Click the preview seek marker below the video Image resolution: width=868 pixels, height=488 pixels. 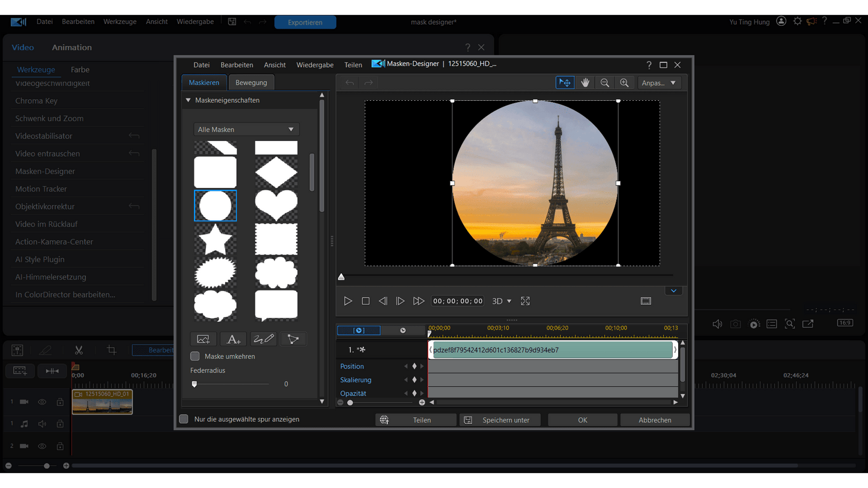[x=341, y=277]
